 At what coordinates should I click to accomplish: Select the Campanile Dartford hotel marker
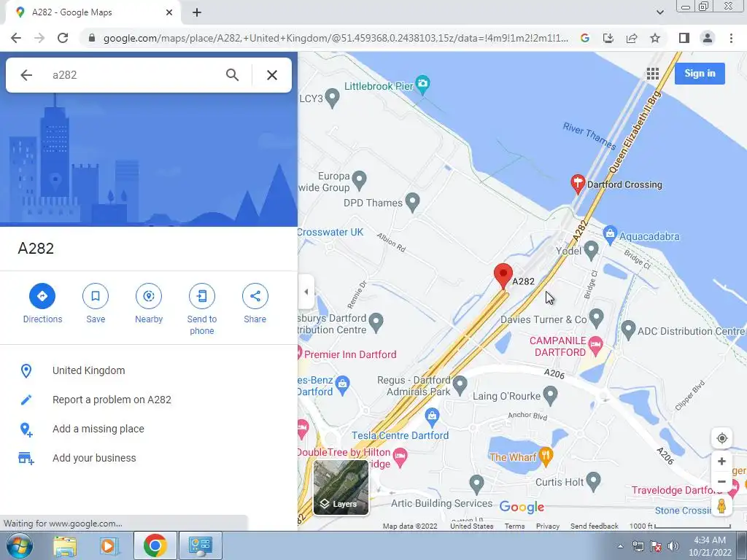(595, 345)
